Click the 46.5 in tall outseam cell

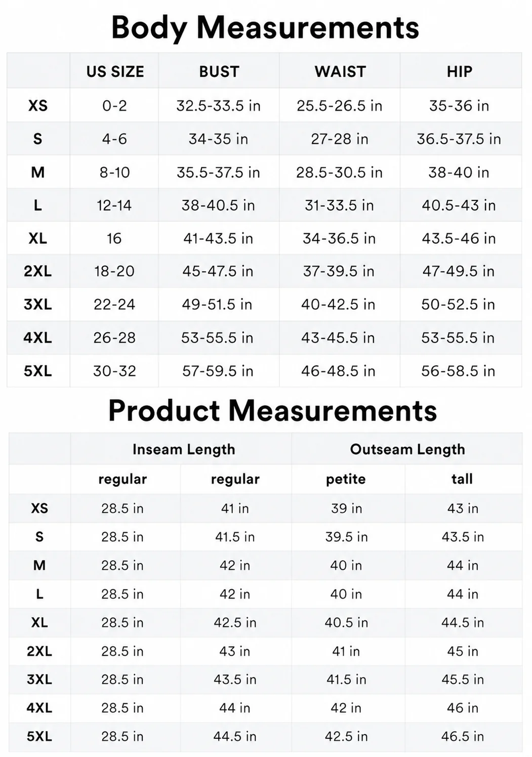(x=463, y=736)
